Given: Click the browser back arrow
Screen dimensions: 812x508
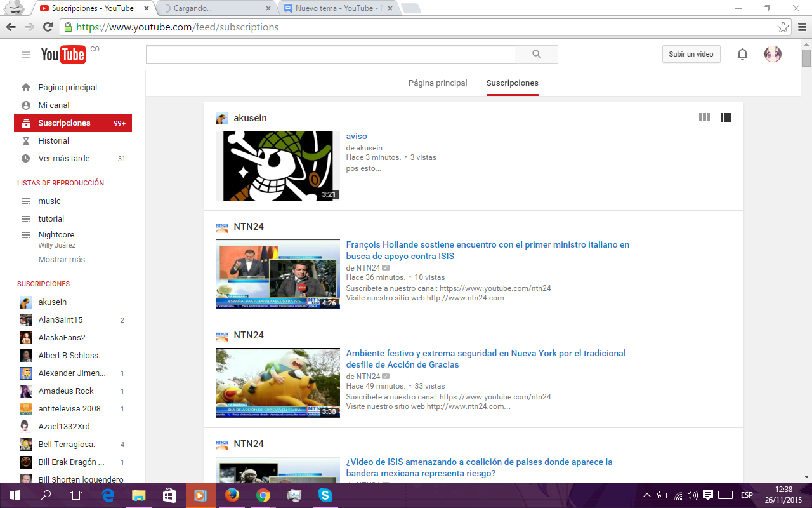Looking at the screenshot, I should tap(11, 27).
